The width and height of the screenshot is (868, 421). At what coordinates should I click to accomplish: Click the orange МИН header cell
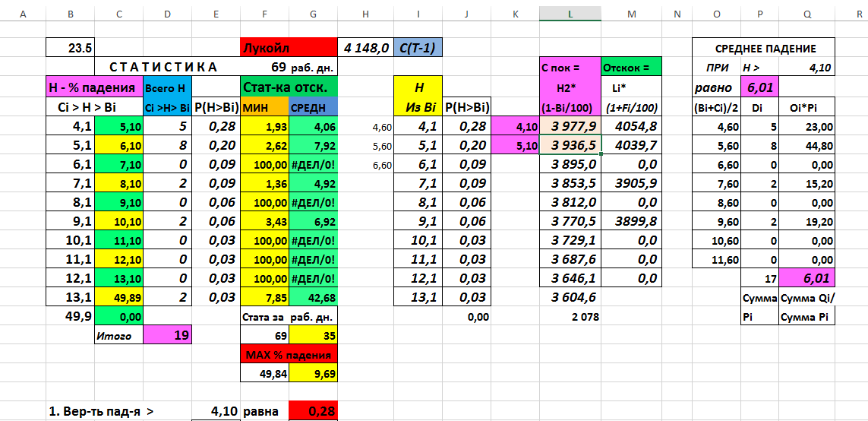coord(264,106)
